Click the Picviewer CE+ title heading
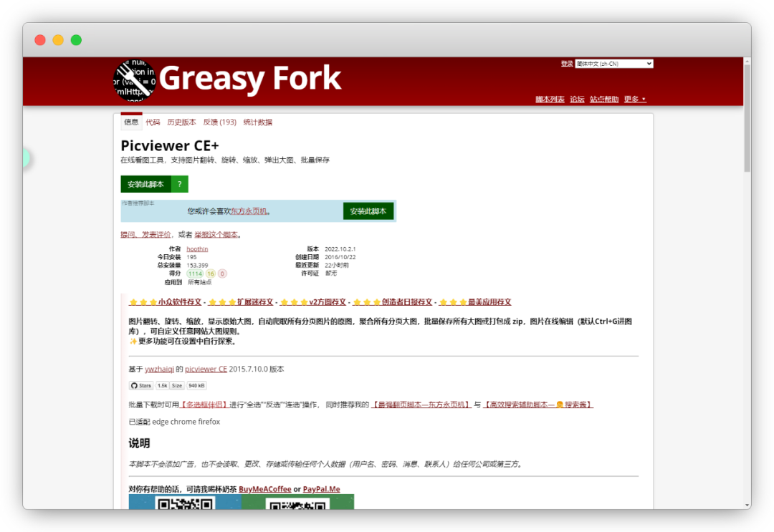 coord(170,146)
